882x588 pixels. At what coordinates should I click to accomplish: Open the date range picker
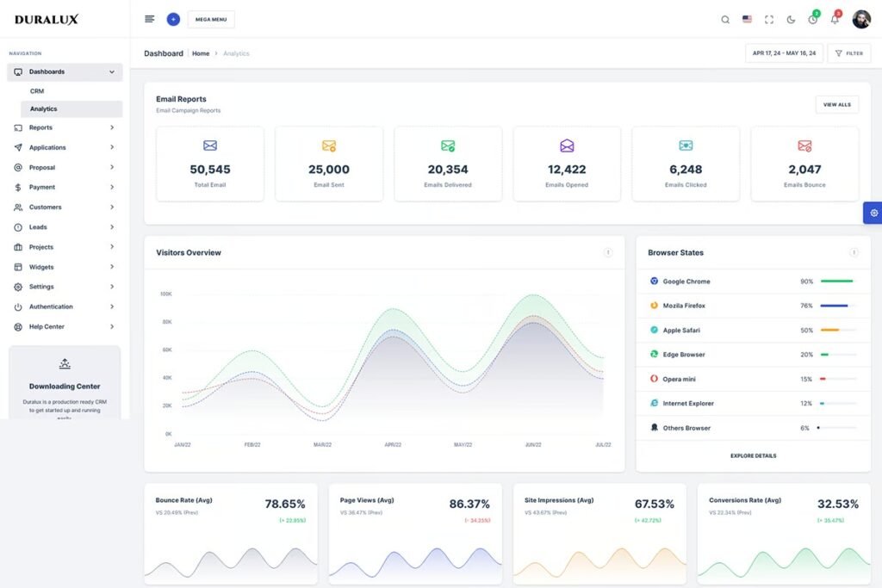click(784, 53)
